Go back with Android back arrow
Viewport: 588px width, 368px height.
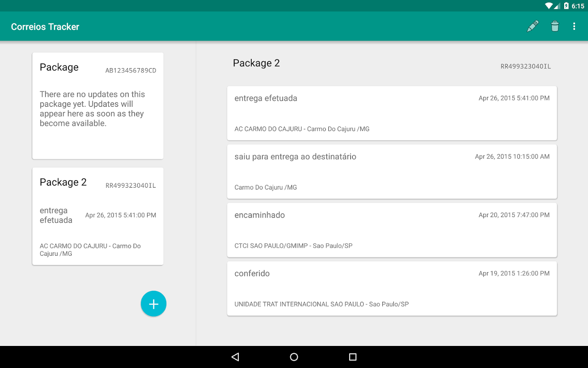pyautogui.click(x=235, y=357)
